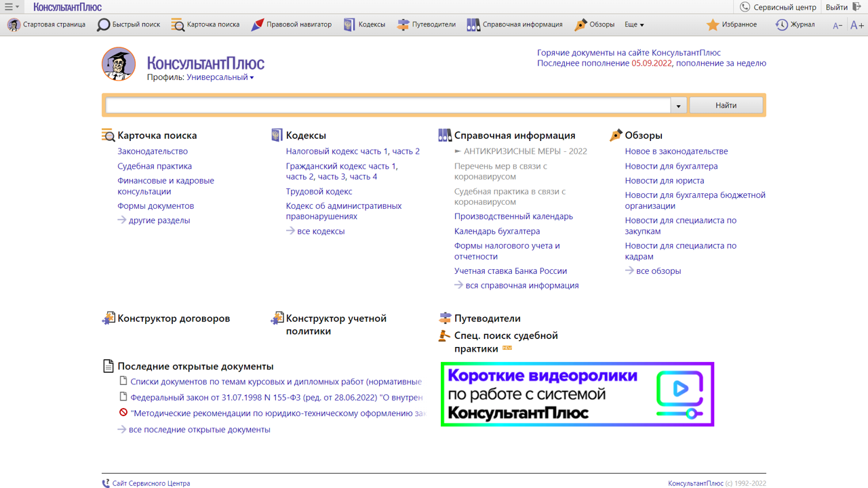Open the Судебная практика link

[x=155, y=166]
